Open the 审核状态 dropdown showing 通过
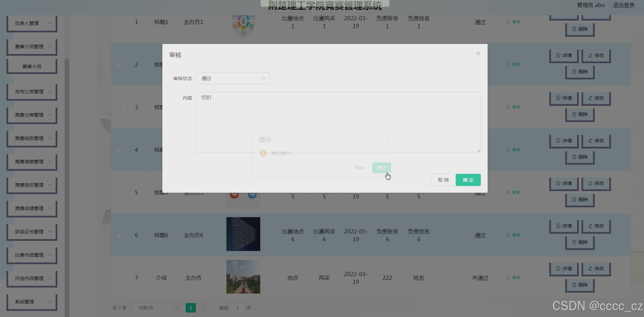The width and height of the screenshot is (644, 317). [233, 78]
